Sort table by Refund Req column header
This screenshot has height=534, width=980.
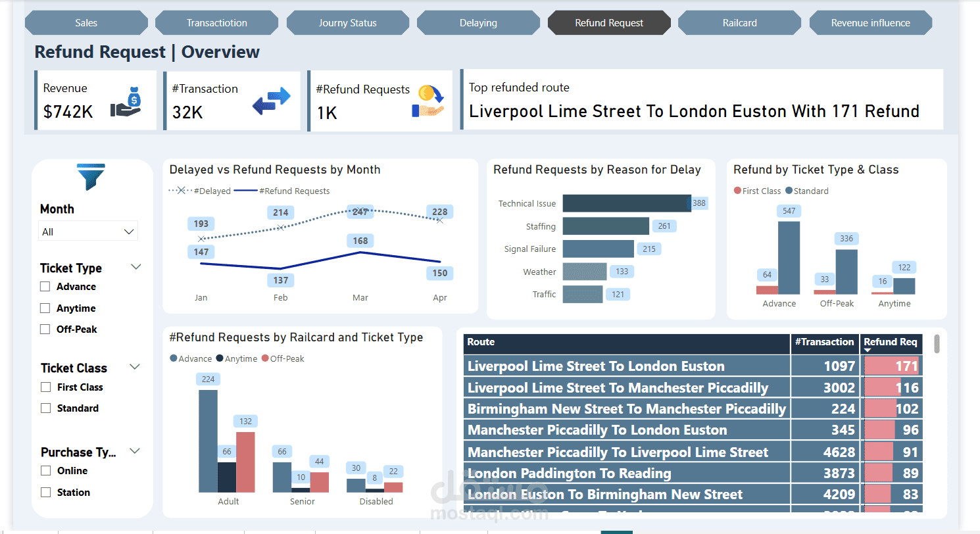pos(891,344)
